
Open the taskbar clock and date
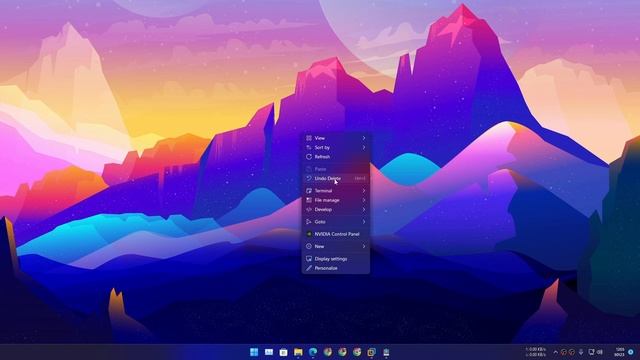coord(619,352)
